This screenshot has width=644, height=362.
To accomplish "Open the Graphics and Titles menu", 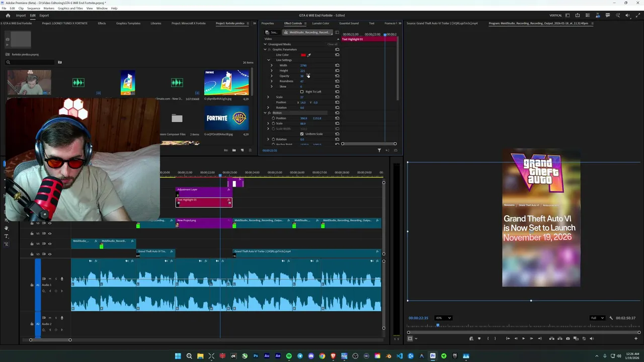I will point(70,9).
